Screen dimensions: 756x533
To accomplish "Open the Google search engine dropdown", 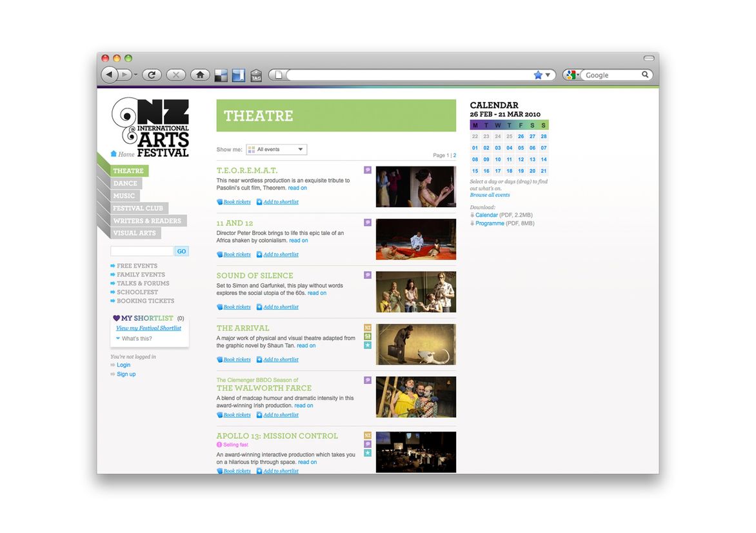I will point(571,75).
